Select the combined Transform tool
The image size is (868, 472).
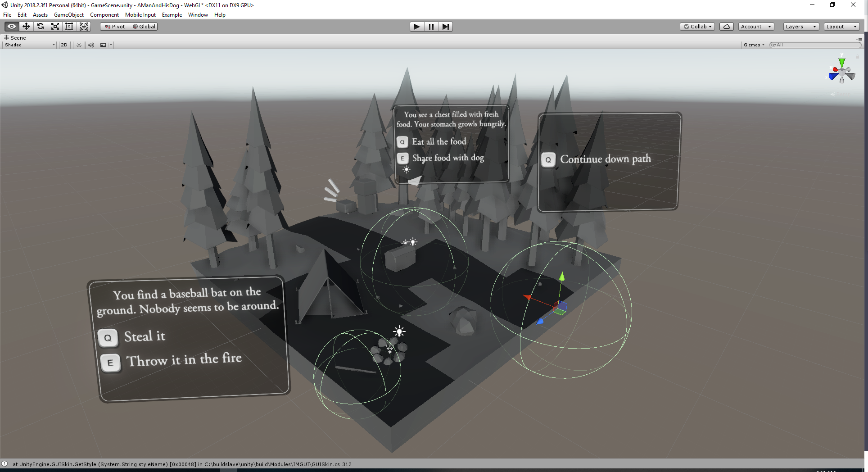(x=84, y=27)
